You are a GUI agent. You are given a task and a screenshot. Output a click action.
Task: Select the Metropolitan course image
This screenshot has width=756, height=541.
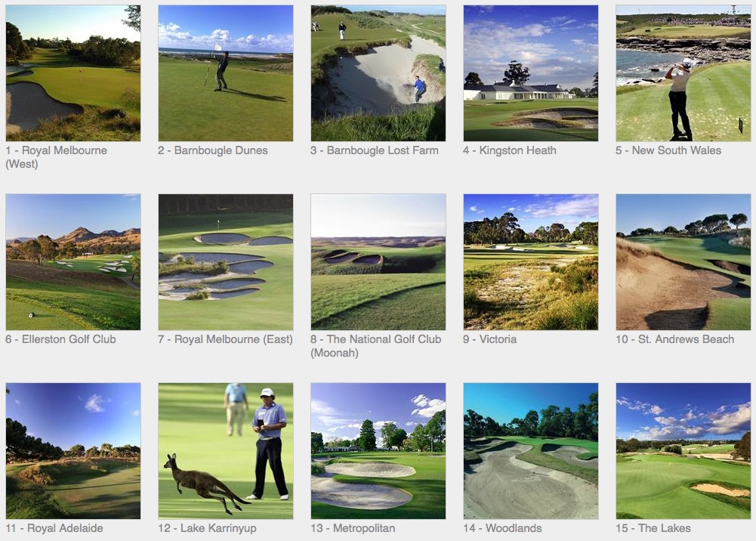378,451
